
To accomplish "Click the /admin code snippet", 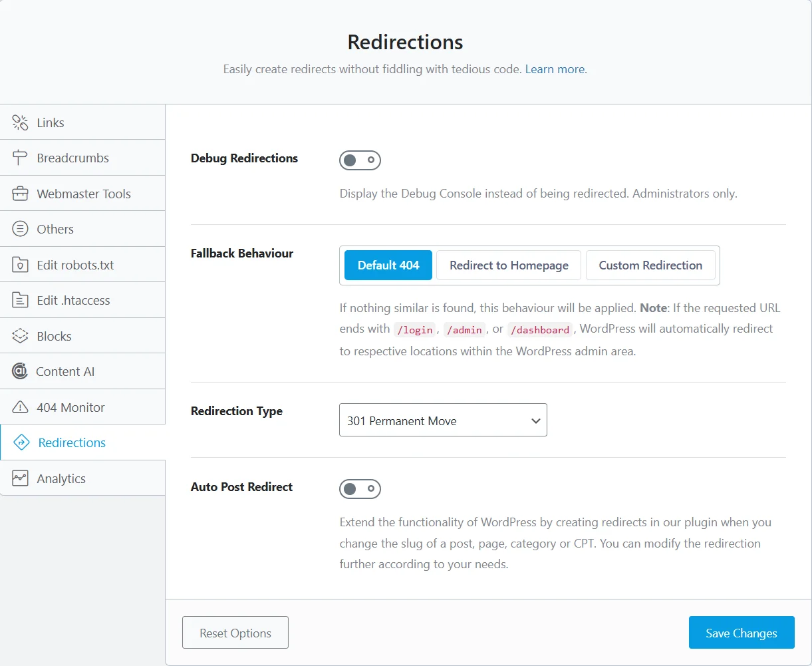I will (466, 329).
